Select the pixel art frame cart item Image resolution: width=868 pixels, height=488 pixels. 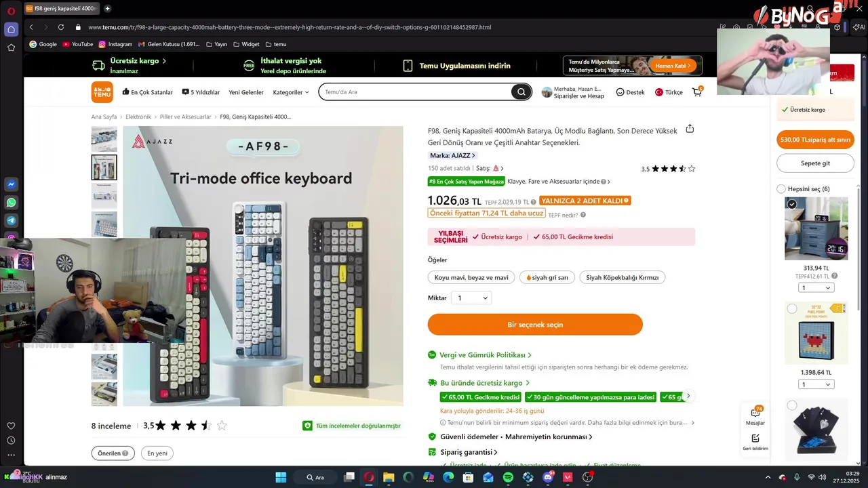(x=791, y=309)
